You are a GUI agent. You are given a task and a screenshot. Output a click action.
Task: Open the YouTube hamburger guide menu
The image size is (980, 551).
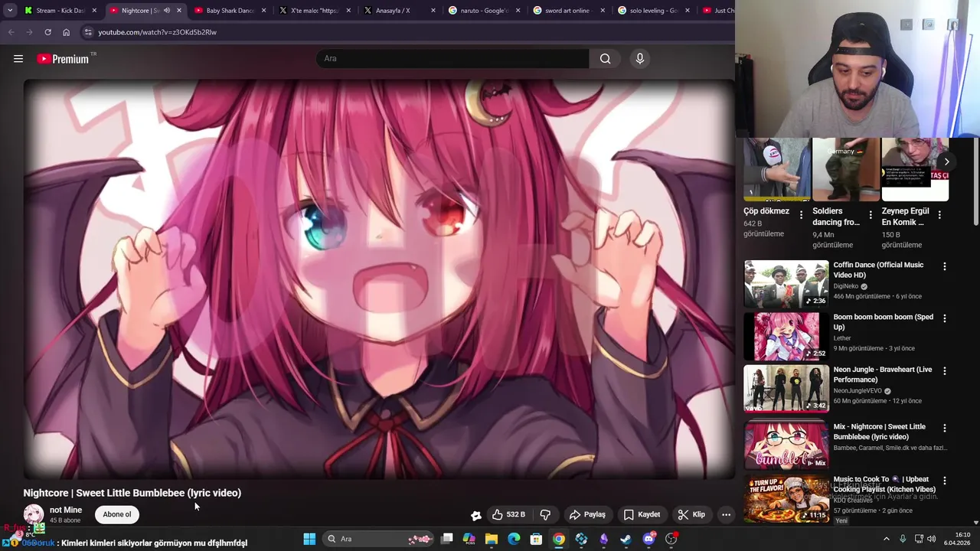[x=18, y=58]
